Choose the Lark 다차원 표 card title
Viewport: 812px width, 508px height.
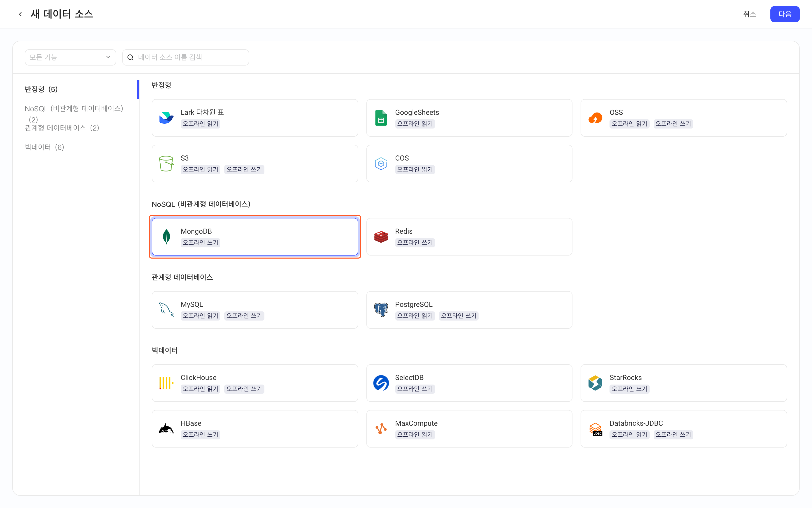[202, 112]
